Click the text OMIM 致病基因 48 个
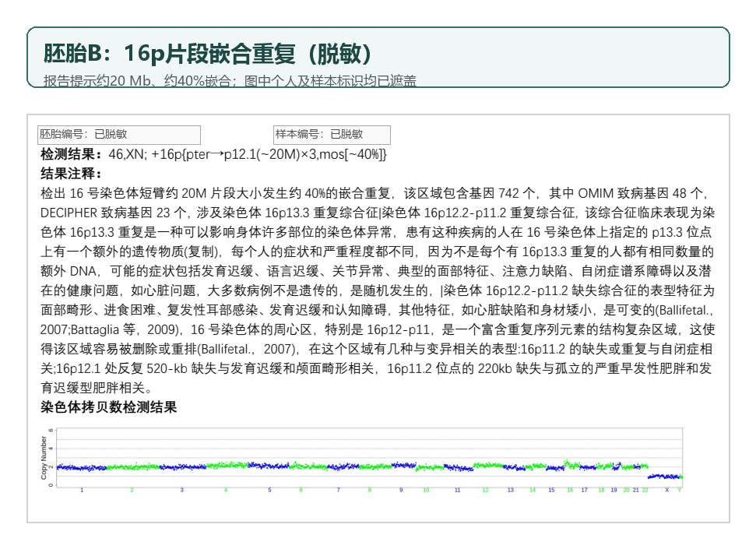This screenshot has width=756, height=549. [640, 193]
